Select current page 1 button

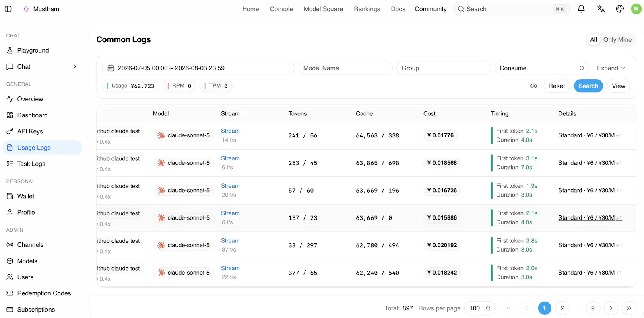[x=545, y=308]
